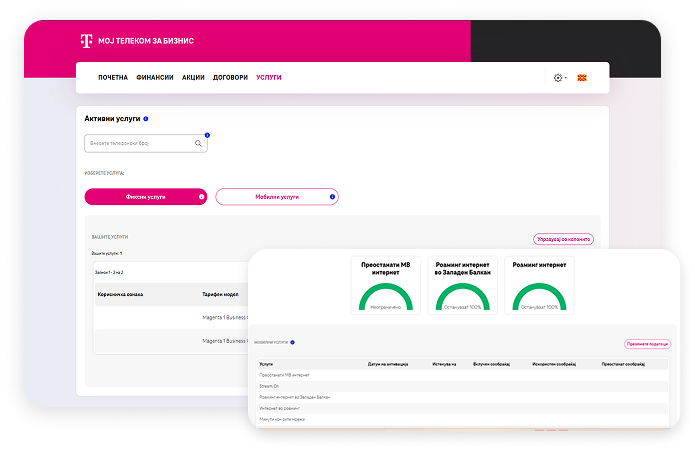The image size is (695, 450).
Task: Switch language via Macedonian flag icon
Action: (x=582, y=77)
